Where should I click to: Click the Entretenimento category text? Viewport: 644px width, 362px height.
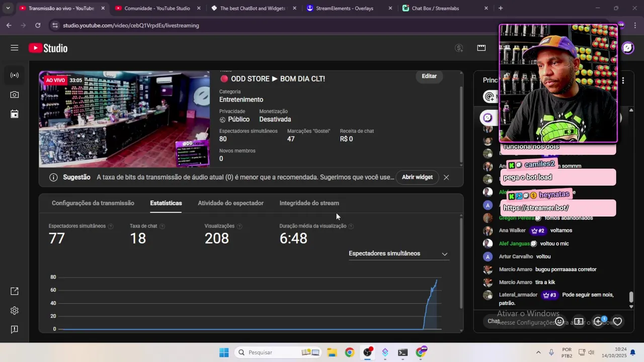241,100
